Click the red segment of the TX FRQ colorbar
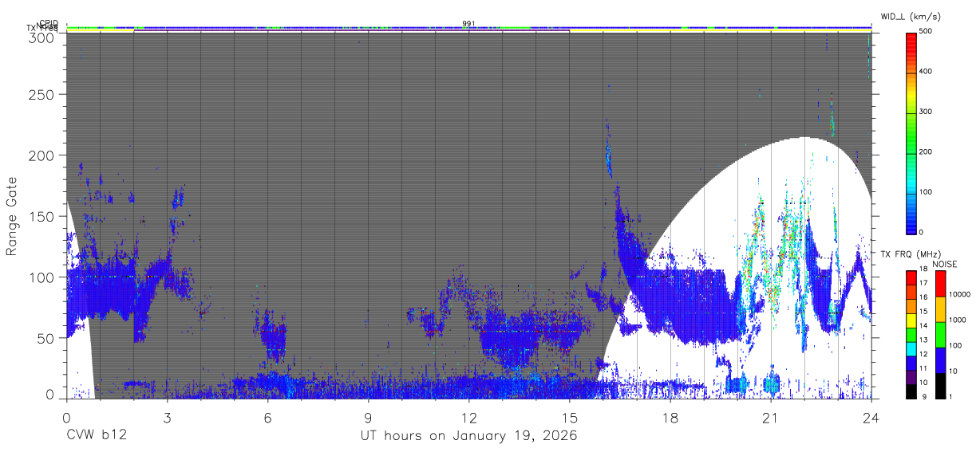 point(911,277)
